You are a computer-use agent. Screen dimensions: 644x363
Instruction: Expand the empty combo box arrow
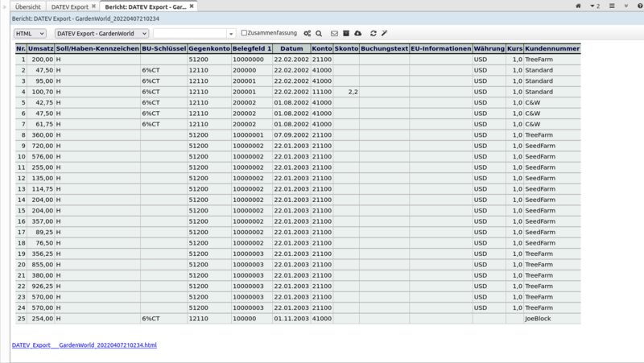[x=231, y=34]
